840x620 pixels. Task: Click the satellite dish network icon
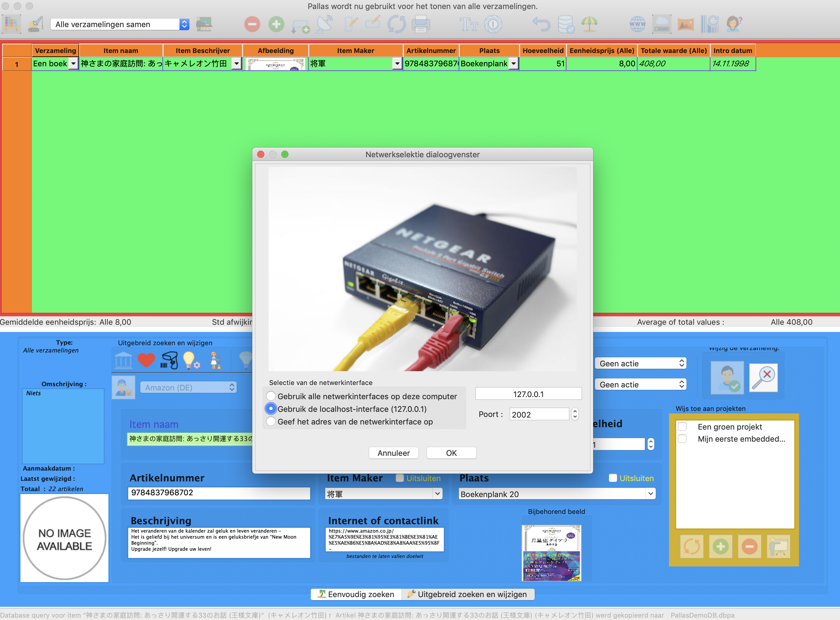coord(324,24)
